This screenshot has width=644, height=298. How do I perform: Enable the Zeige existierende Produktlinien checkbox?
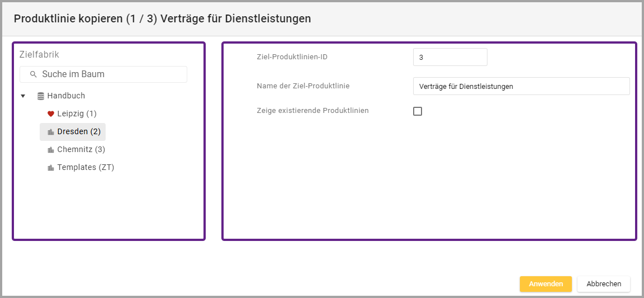(x=418, y=111)
